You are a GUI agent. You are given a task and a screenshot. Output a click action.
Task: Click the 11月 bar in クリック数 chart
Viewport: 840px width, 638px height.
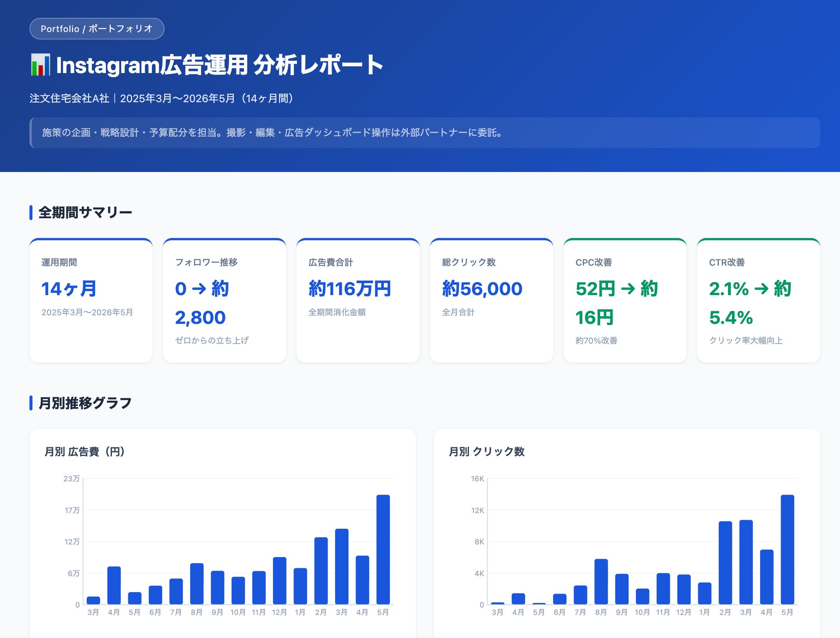click(x=663, y=589)
